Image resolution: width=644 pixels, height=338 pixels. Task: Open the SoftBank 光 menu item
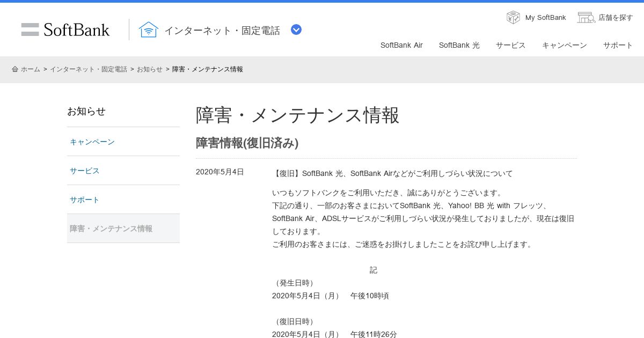coord(459,45)
